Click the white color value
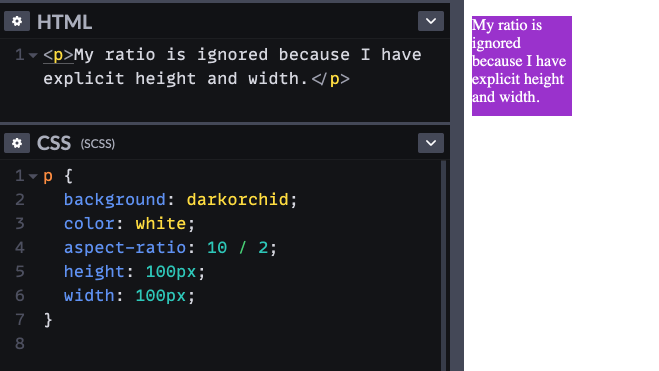 point(161,224)
